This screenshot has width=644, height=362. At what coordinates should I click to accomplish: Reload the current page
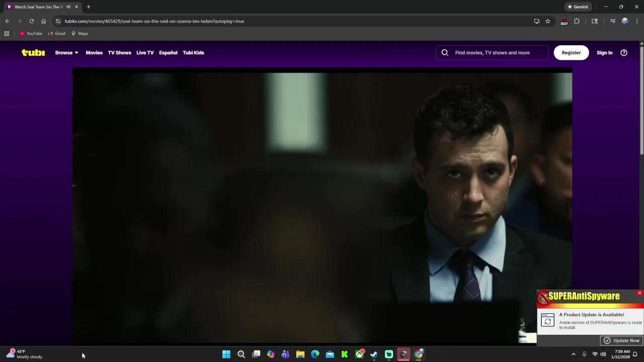coord(31,21)
